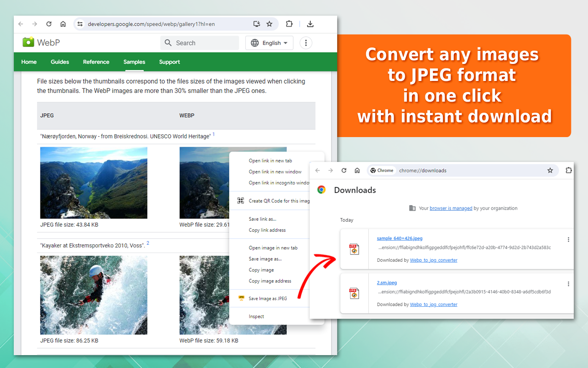Open the vertical three-dot menu beside English

305,43
